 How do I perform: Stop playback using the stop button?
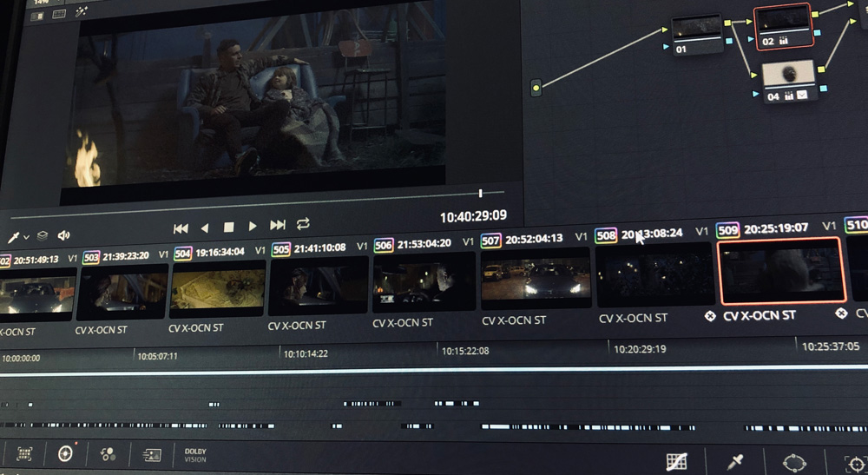point(229,228)
